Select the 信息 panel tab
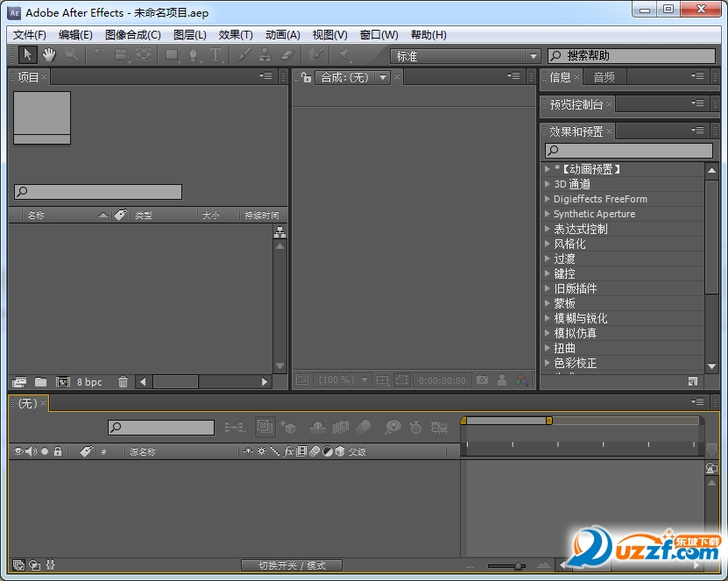 pos(560,77)
